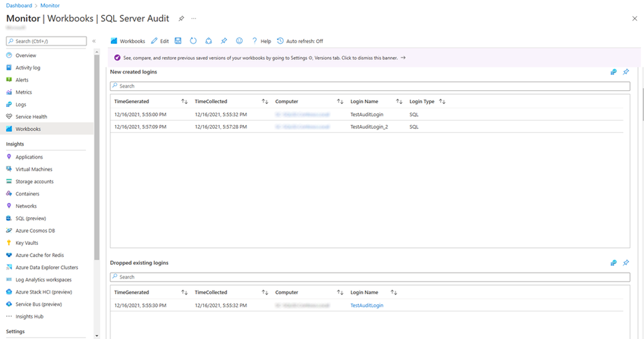Open Help from the toolbar
Screen dimensions: 644x339
(261, 41)
